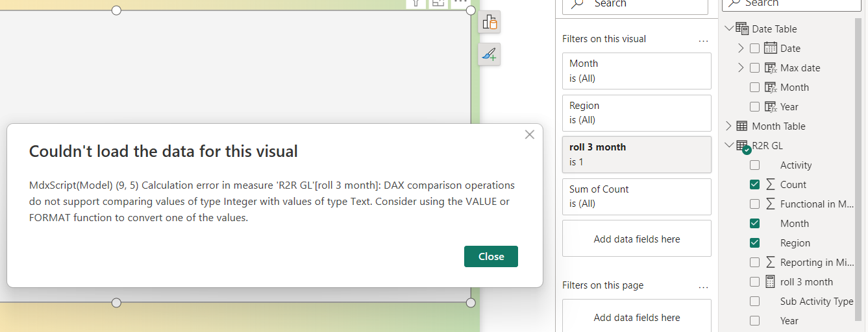
Task: Check the Reporting in Mi... checkbox
Action: pos(754,262)
